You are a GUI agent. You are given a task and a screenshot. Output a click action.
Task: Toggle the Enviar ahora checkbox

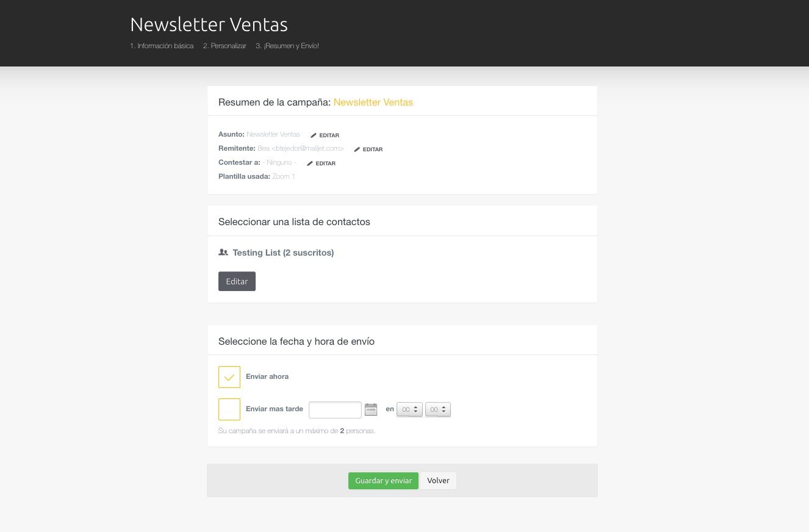(229, 377)
